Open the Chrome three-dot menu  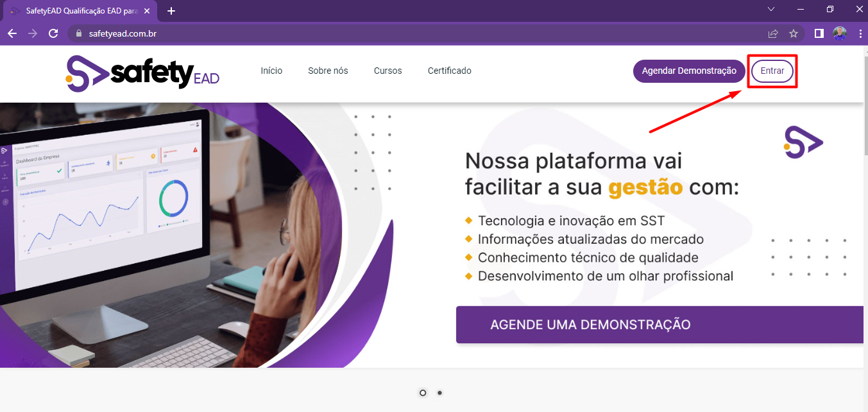pyautogui.click(x=858, y=33)
